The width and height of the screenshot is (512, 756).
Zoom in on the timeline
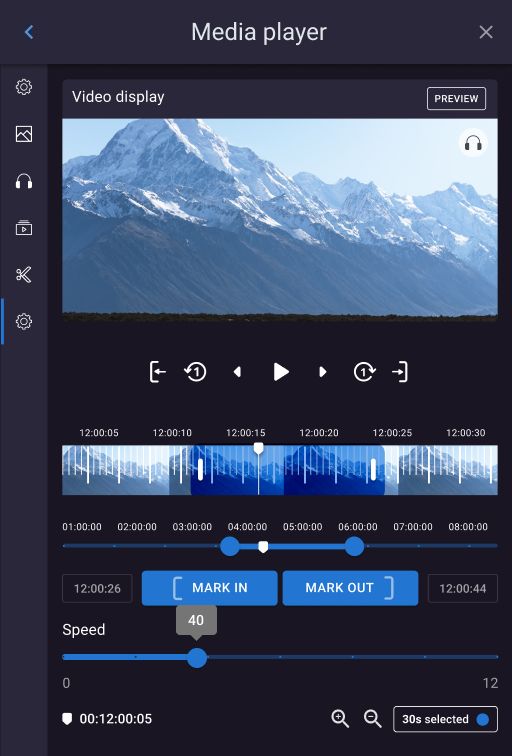[340, 719]
